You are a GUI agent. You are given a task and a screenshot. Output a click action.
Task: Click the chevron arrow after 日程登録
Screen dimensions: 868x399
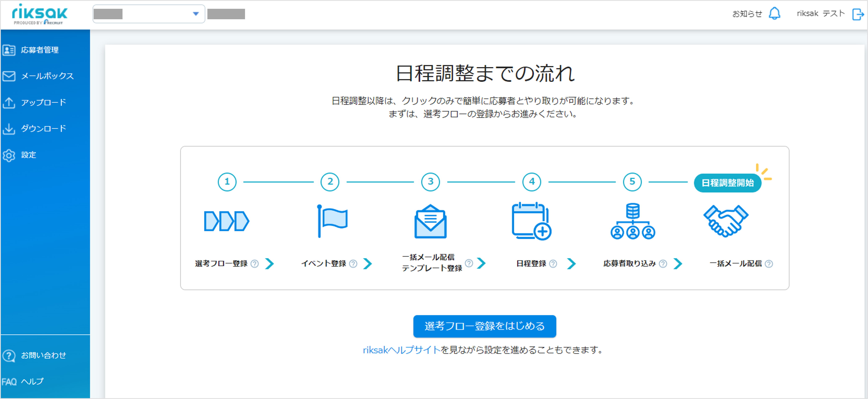[571, 264]
